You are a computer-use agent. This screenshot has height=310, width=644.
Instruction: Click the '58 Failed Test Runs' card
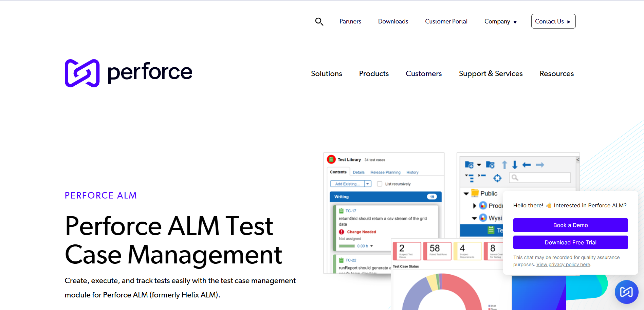(x=438, y=251)
